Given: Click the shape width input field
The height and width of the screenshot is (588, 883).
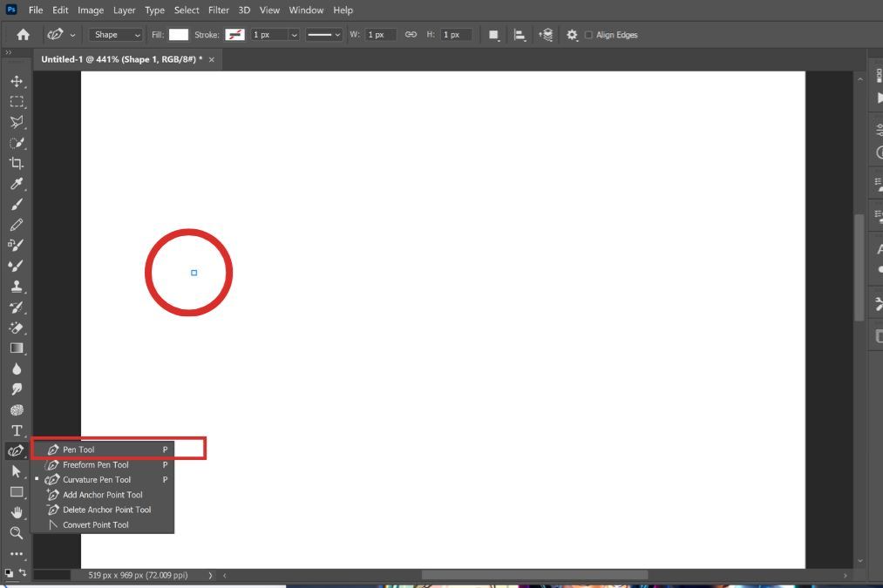Looking at the screenshot, I should tap(380, 35).
